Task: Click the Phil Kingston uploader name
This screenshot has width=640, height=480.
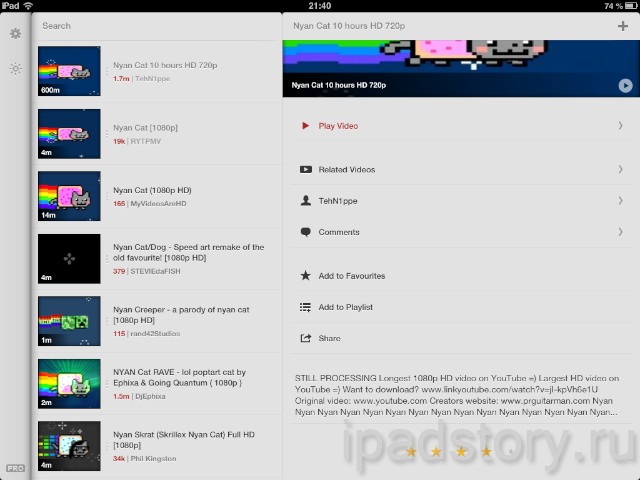Action: coord(153,458)
